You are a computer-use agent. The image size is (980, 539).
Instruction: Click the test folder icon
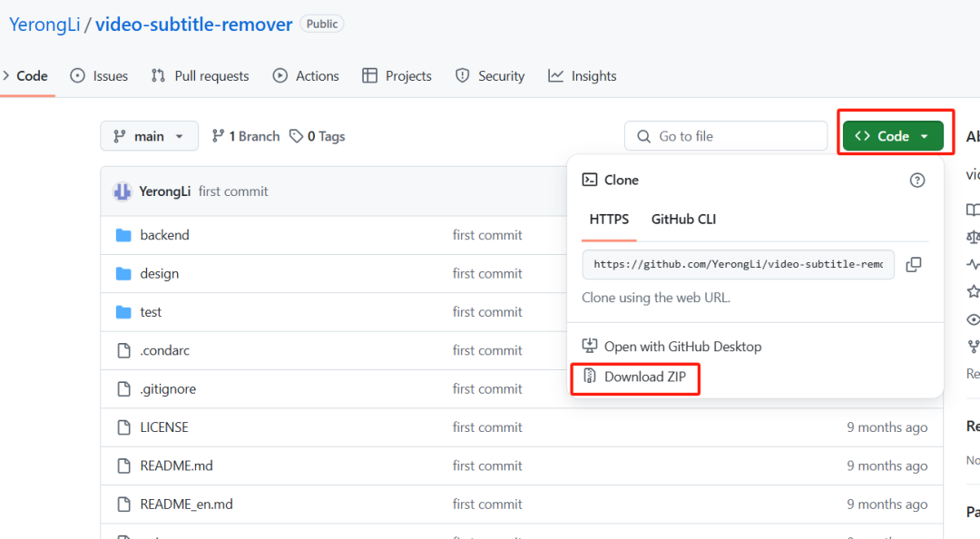pyautogui.click(x=123, y=312)
